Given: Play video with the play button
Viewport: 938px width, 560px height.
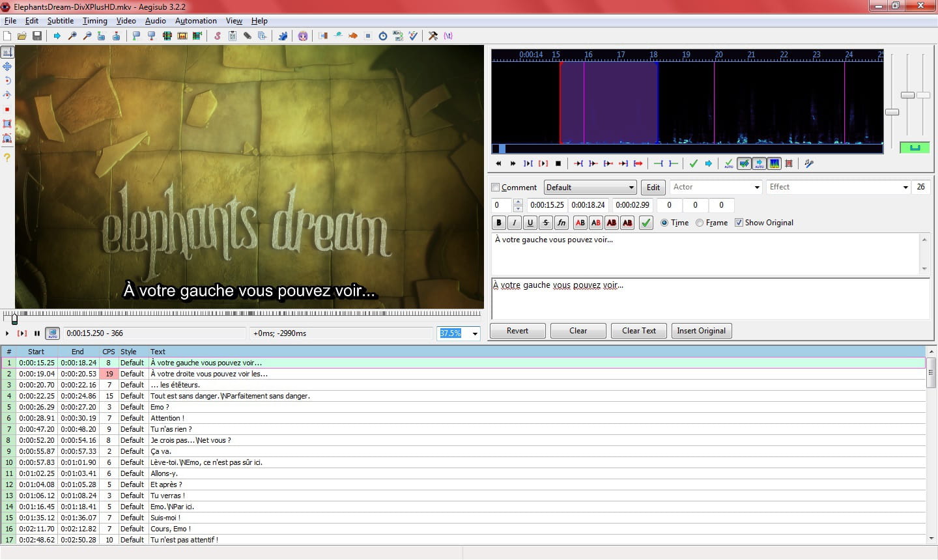Looking at the screenshot, I should point(7,333).
